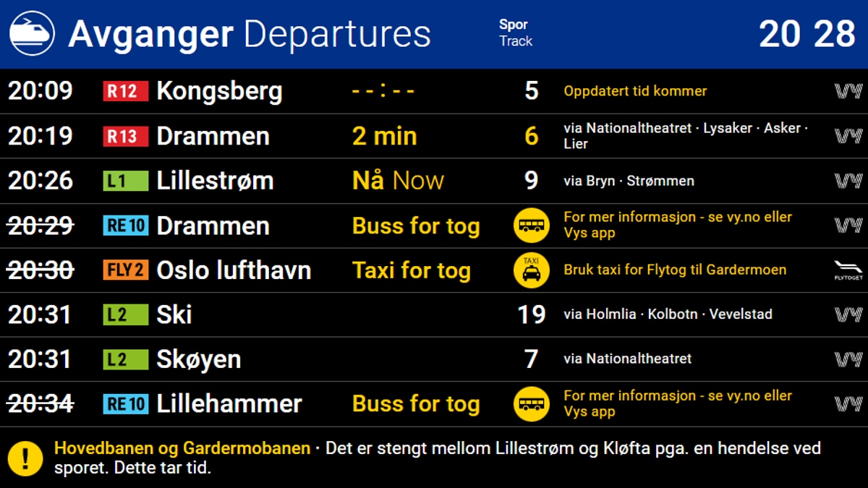Select the Kongsberg departure destination

pyautogui.click(x=219, y=91)
